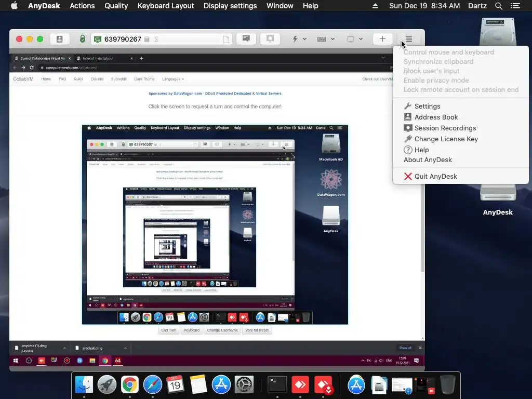Click the End Turn button
Image resolution: width=532 pixels, height=399 pixels.
169,330
